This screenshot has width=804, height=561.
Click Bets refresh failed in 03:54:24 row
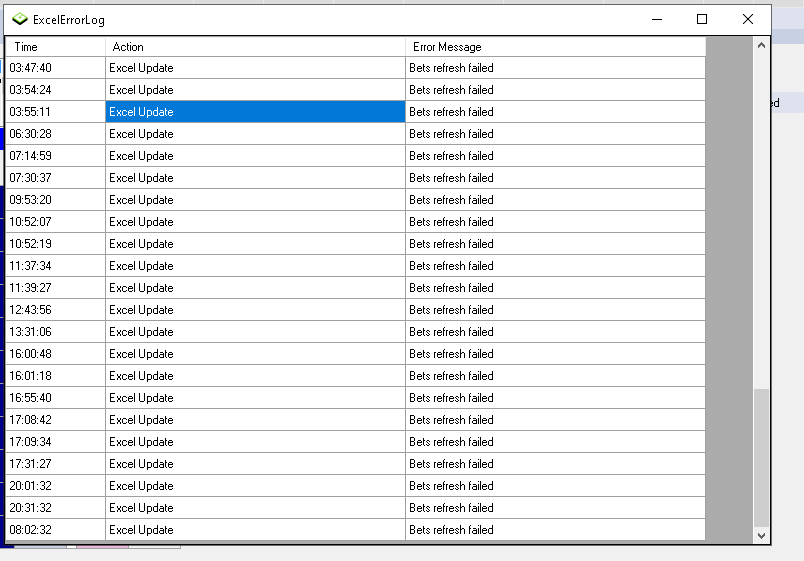click(x=555, y=90)
